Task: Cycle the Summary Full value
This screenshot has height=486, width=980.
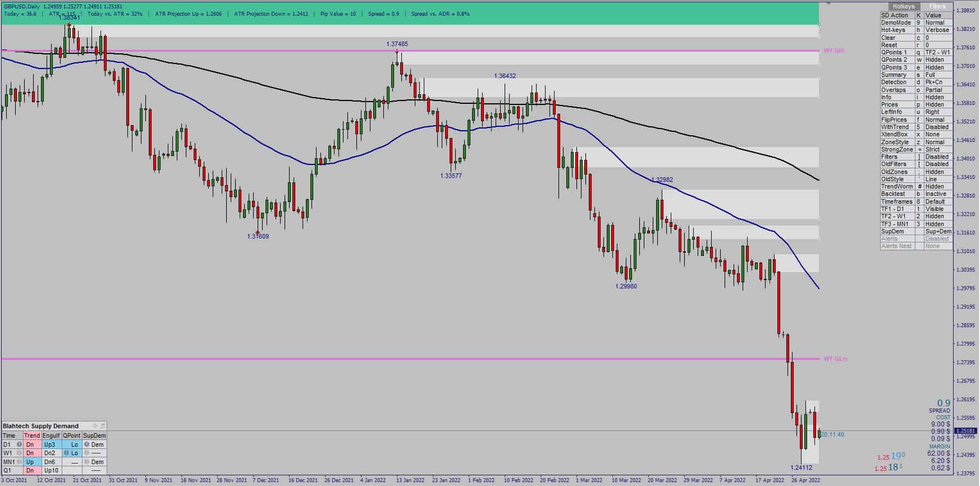Action: 938,75
